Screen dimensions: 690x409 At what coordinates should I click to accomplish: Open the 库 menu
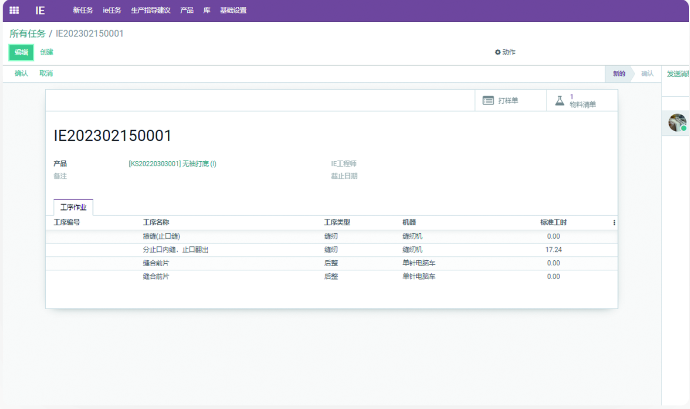click(x=207, y=10)
